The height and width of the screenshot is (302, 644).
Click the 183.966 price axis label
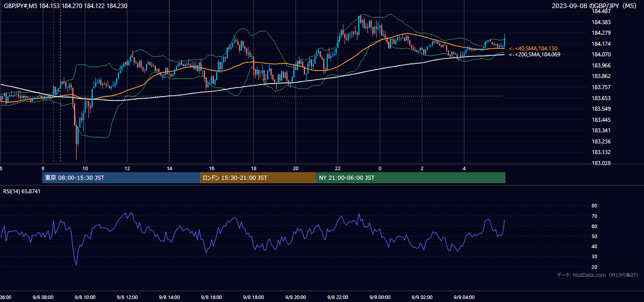(x=601, y=65)
